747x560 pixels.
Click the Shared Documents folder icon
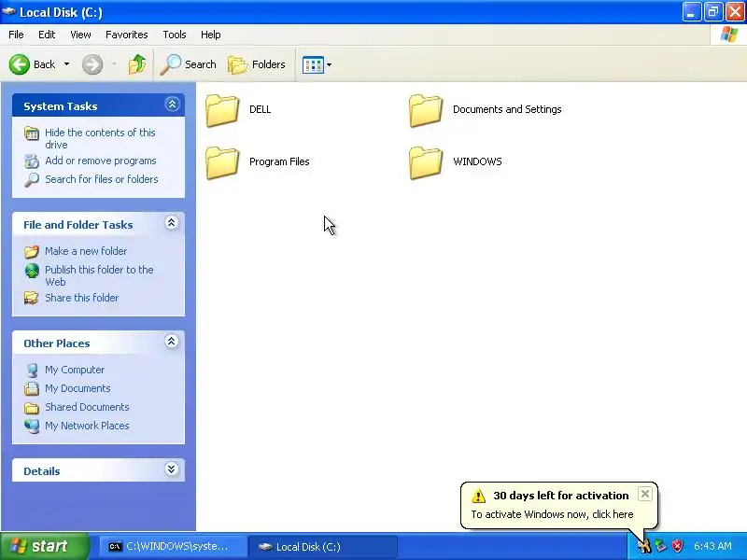click(32, 408)
